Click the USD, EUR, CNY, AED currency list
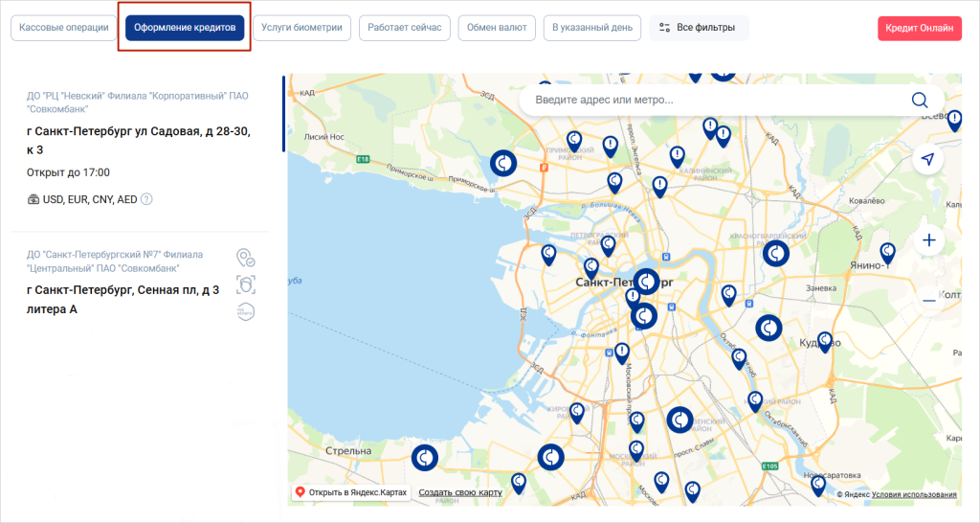This screenshot has height=523, width=980. click(x=90, y=199)
